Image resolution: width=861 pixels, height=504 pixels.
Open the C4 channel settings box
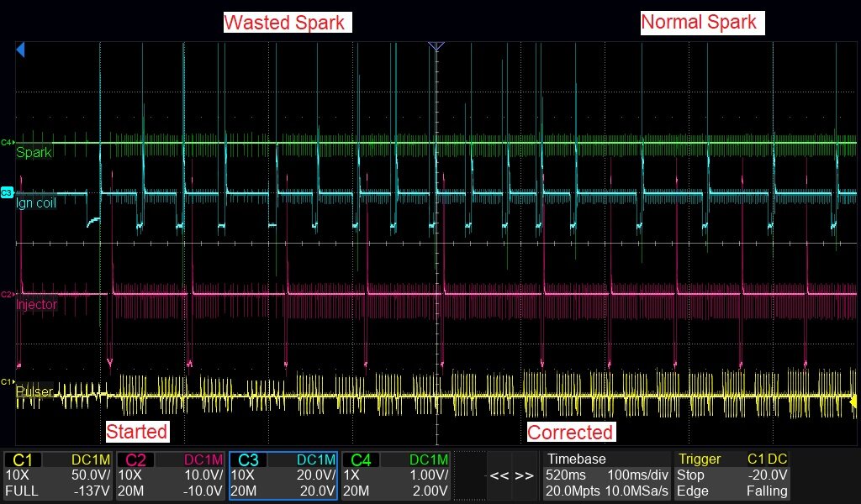[x=396, y=475]
